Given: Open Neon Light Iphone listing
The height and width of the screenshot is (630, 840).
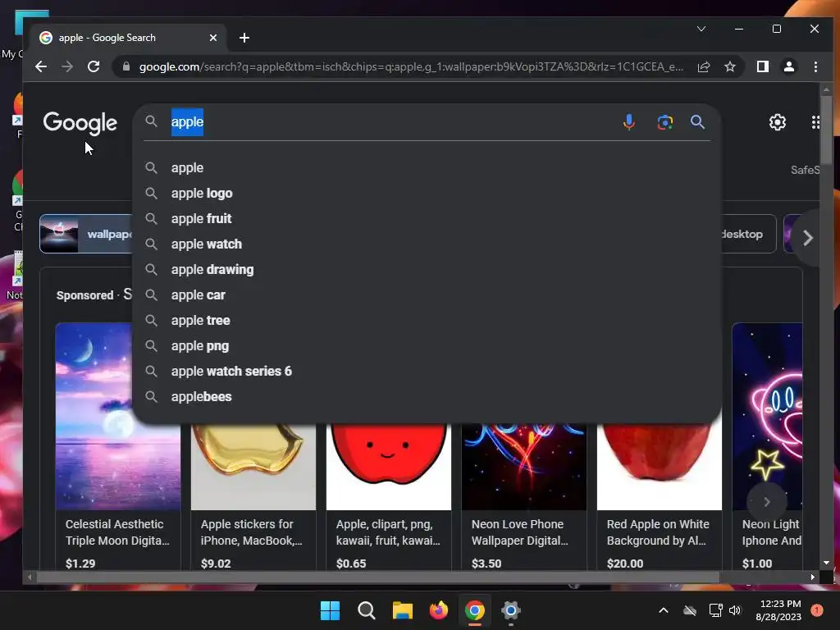Looking at the screenshot, I should (768, 445).
